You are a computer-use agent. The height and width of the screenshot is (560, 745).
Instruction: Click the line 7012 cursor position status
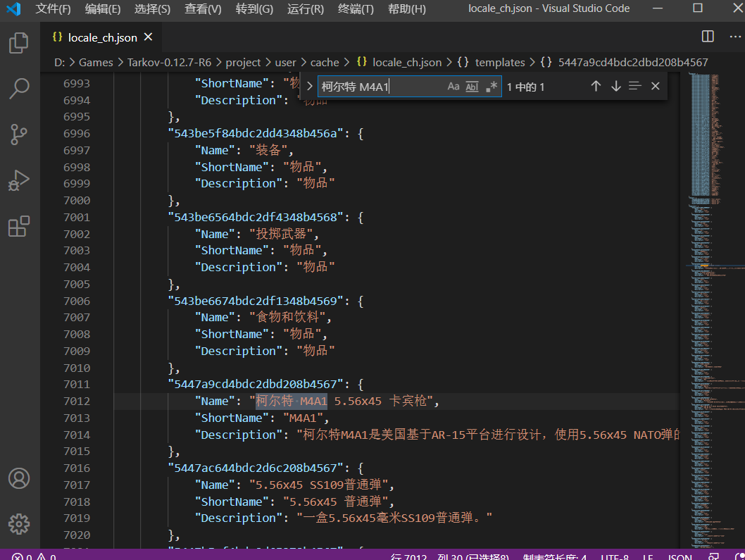coord(449,556)
